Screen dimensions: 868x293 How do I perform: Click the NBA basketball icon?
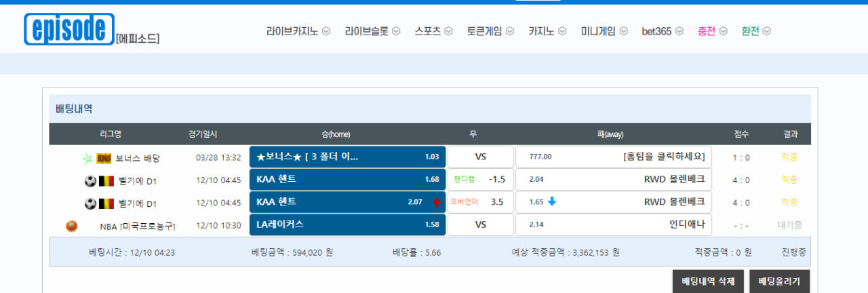72,226
